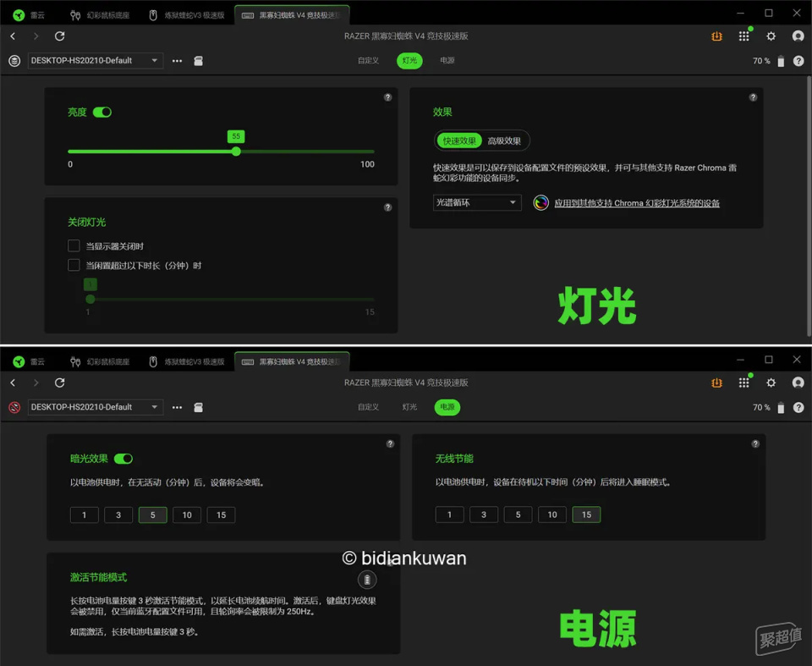This screenshot has height=666, width=812.
Task: Set 无线节能 sleep timer to 10 minutes
Action: click(x=552, y=515)
